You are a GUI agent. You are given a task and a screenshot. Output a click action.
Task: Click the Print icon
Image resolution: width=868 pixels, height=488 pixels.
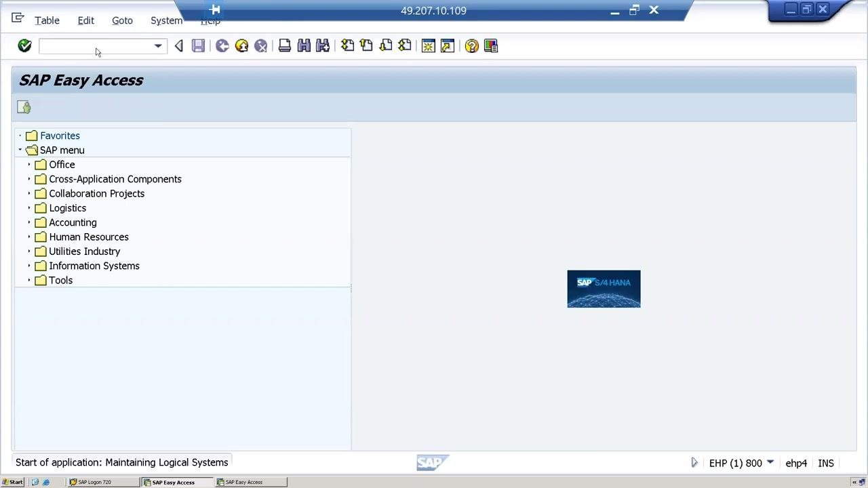coord(285,46)
